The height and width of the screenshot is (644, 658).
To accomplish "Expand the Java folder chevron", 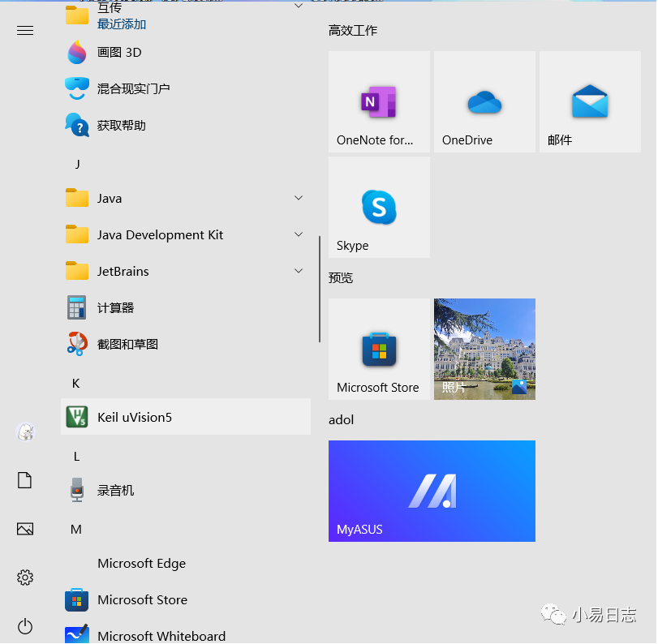I will pos(299,198).
